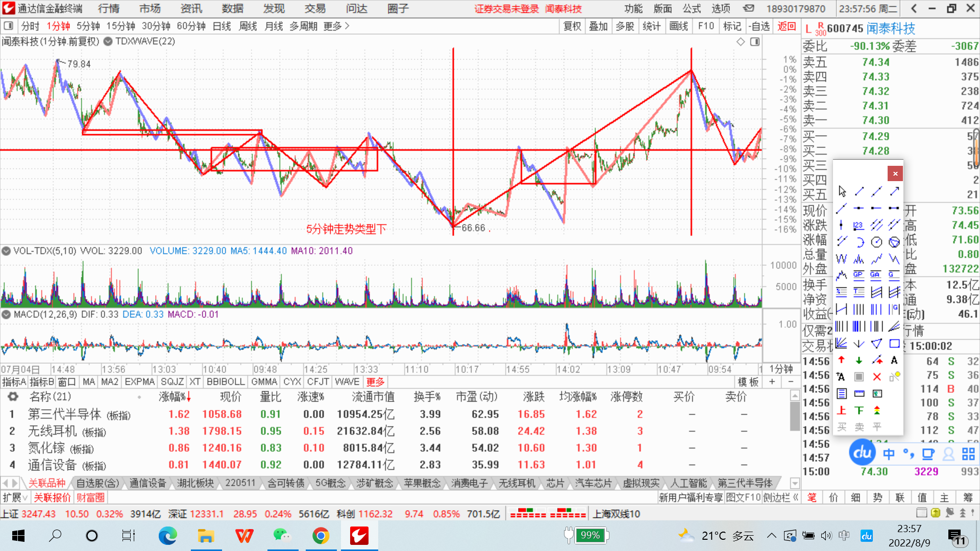This screenshot has height=551, width=980.
Task: Toggle the VOL-TDX indicator circle button
Action: [6, 251]
